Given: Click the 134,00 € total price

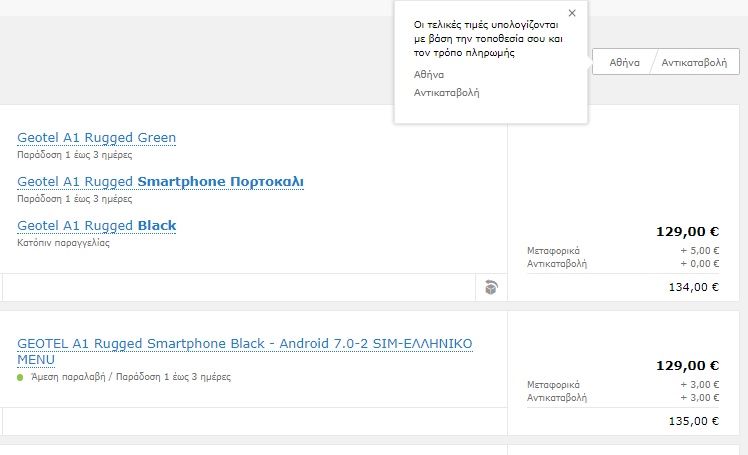Looking at the screenshot, I should (694, 287).
